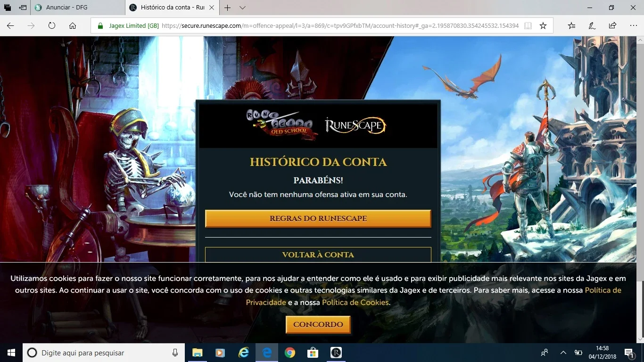Image resolution: width=644 pixels, height=362 pixels.
Task: Click the battery status tray icon
Action: pyautogui.click(x=578, y=353)
